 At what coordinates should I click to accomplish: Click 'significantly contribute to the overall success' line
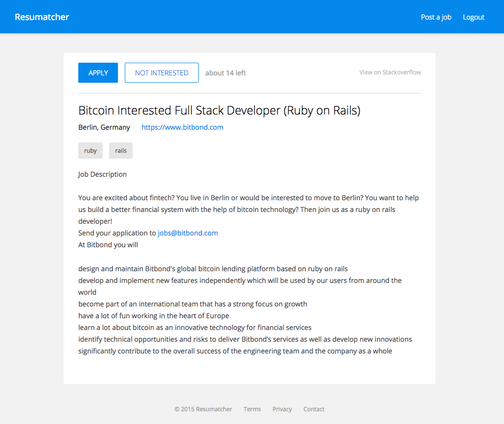[x=235, y=351]
